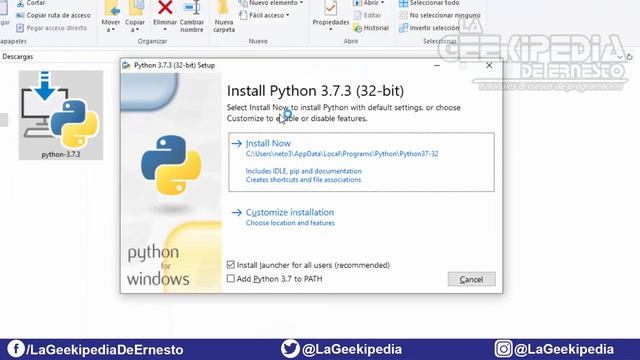The height and width of the screenshot is (360, 640).
Task: Click Copiar a in ribbon
Action: coord(135,16)
